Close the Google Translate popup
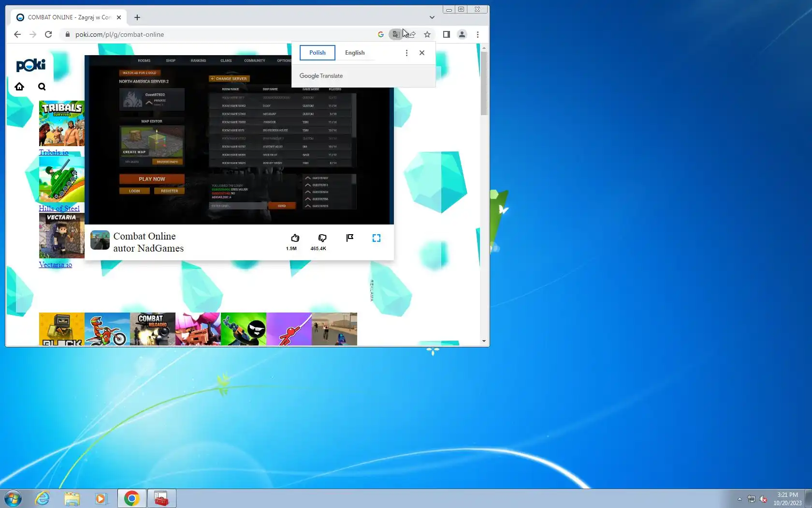This screenshot has width=812, height=508. (422, 53)
